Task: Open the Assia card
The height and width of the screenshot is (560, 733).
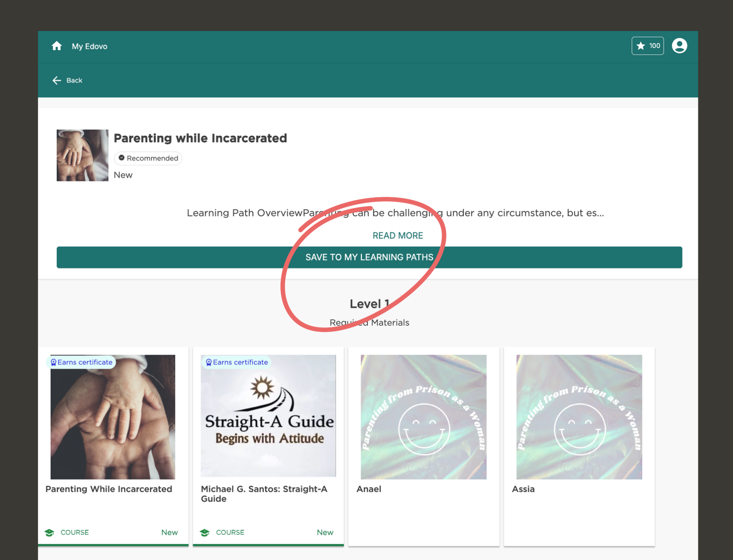Action: pyautogui.click(x=579, y=446)
